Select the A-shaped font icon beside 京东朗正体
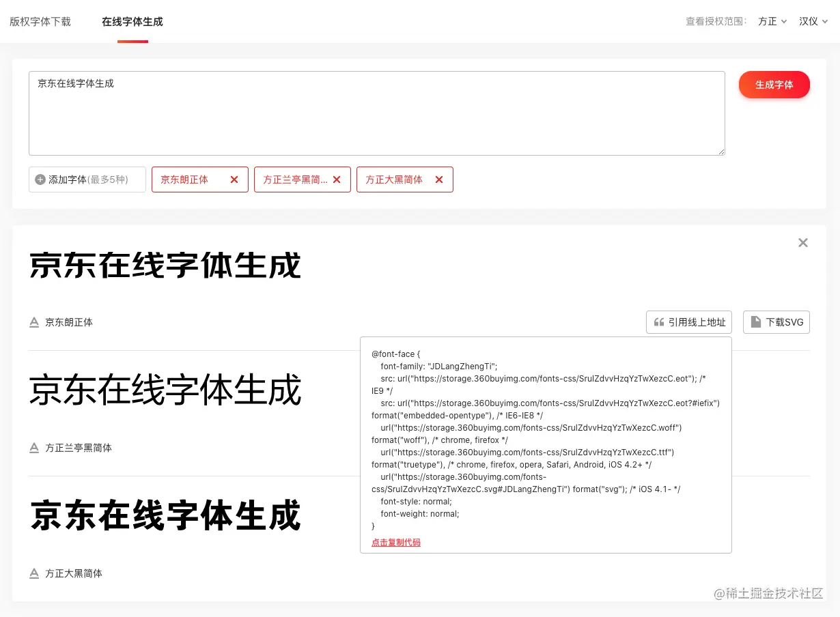 tap(34, 322)
